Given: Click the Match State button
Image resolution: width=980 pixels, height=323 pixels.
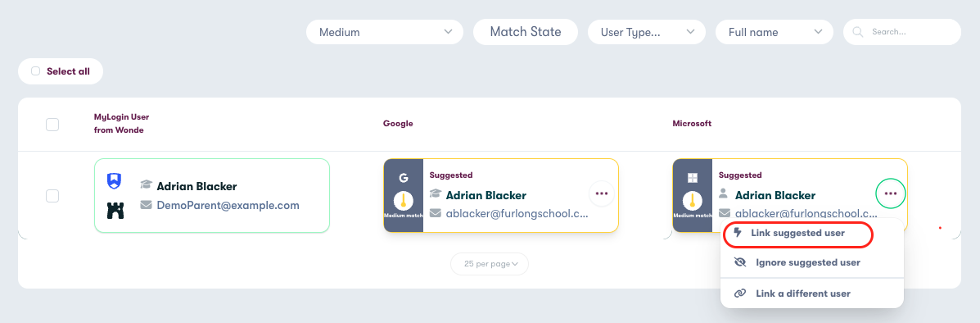Looking at the screenshot, I should 526,32.
